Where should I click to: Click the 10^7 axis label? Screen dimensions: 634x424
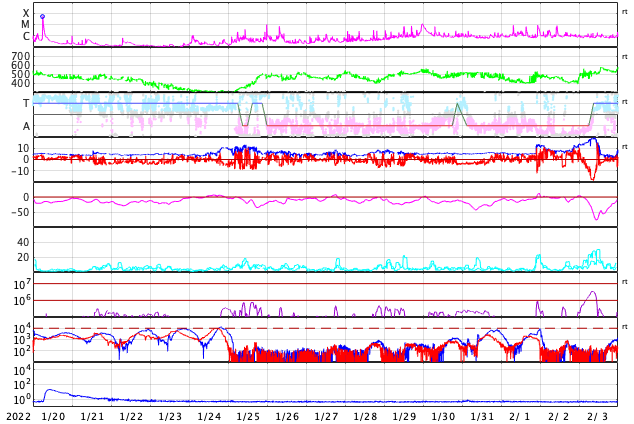pyautogui.click(x=22, y=284)
